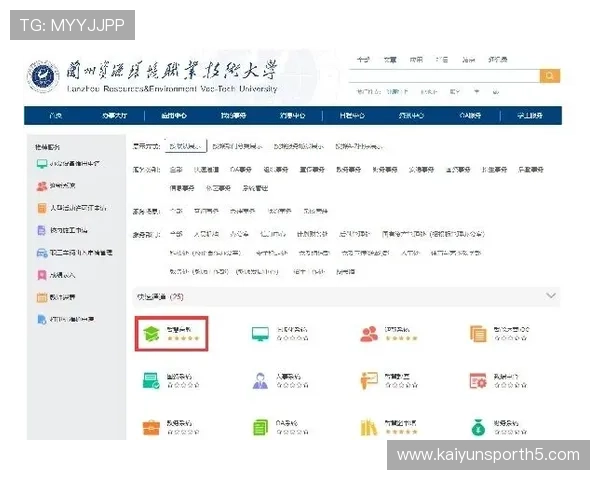Image resolution: width=600 pixels, height=480 pixels.
Task: Open the 办事大厅 item in navigation bar
Action: [x=114, y=116]
